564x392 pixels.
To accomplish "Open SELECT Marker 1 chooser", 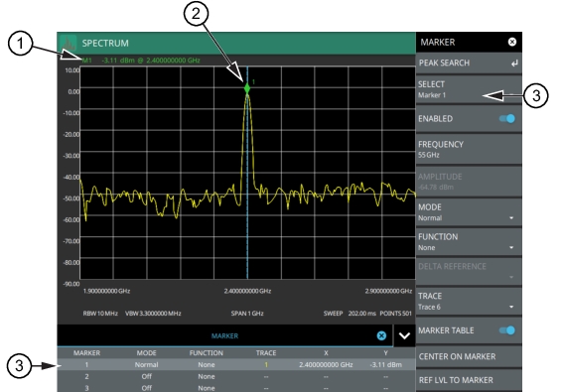I will [469, 89].
